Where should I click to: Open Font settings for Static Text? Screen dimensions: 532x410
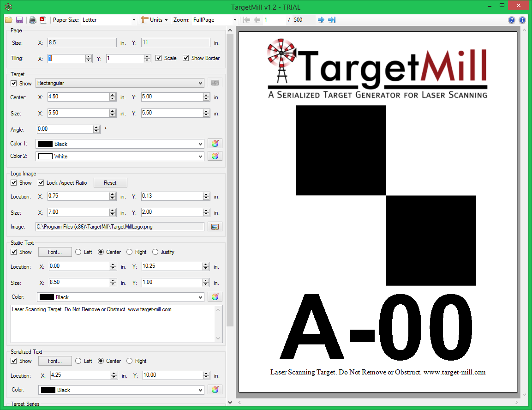[55, 252]
